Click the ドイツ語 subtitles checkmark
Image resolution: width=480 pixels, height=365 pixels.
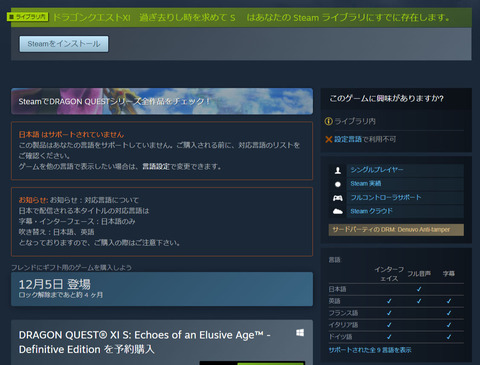pyautogui.click(x=449, y=337)
